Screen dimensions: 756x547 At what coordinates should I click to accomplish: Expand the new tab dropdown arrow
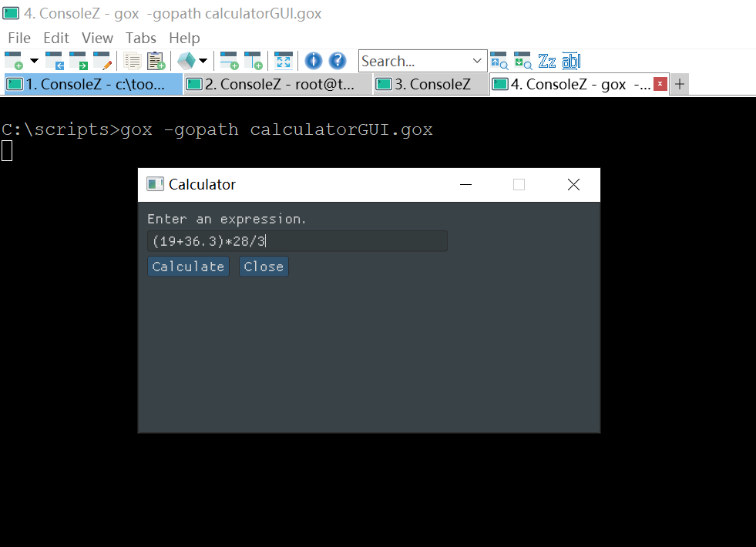(34, 61)
